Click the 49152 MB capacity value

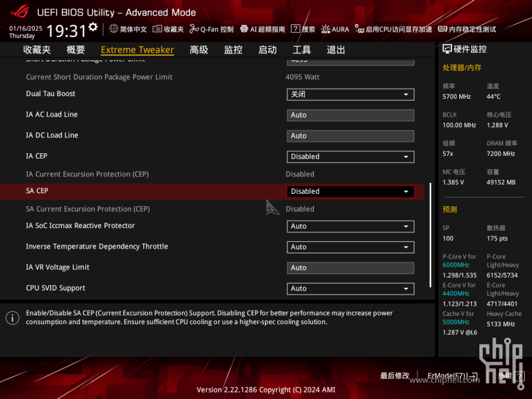501,182
